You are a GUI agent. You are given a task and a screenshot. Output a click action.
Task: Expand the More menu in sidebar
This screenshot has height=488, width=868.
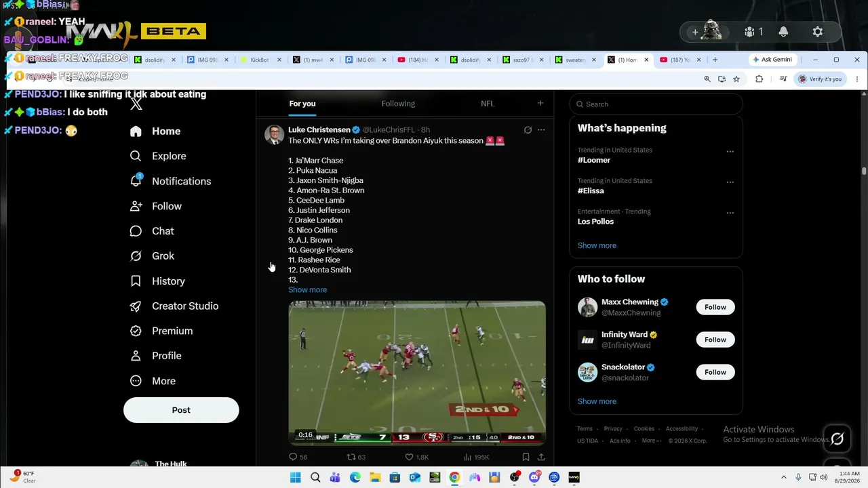coord(153,381)
